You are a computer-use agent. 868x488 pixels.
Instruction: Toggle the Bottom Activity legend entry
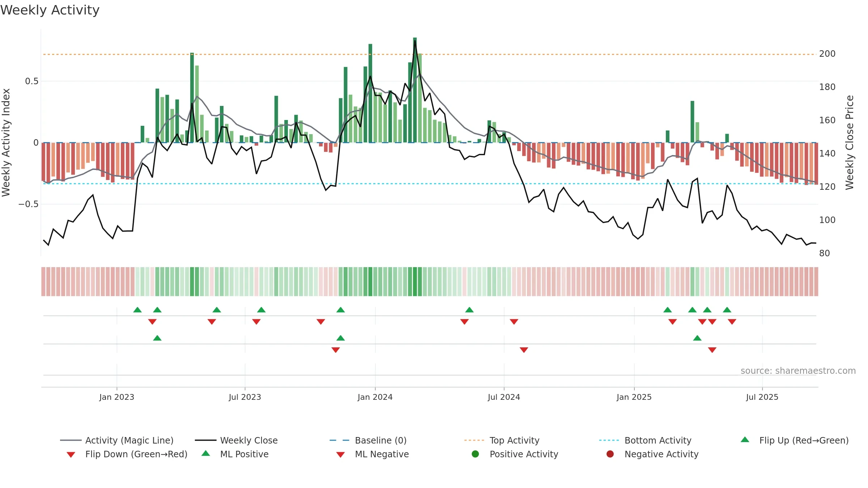[x=645, y=440]
